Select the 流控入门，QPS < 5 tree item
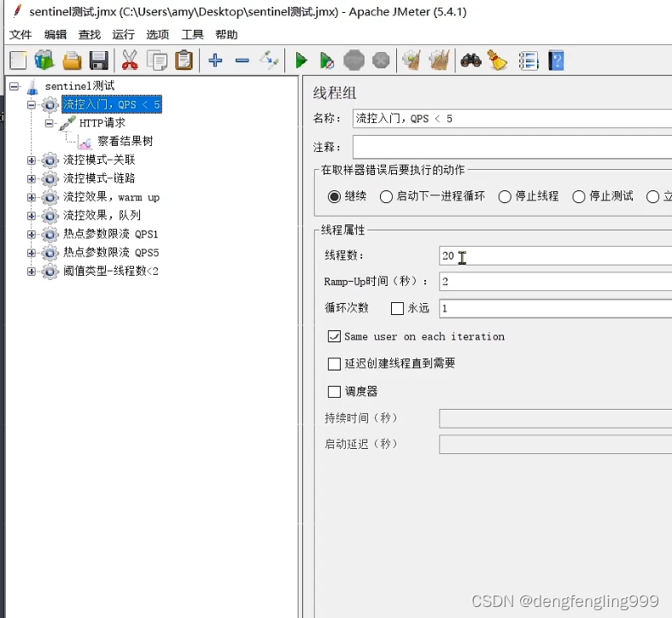Image resolution: width=672 pixels, height=618 pixels. click(x=112, y=105)
